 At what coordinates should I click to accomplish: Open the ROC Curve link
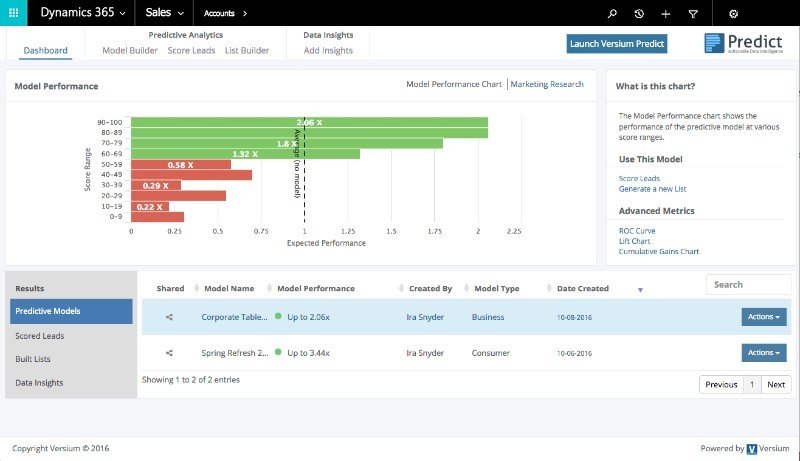coord(637,231)
